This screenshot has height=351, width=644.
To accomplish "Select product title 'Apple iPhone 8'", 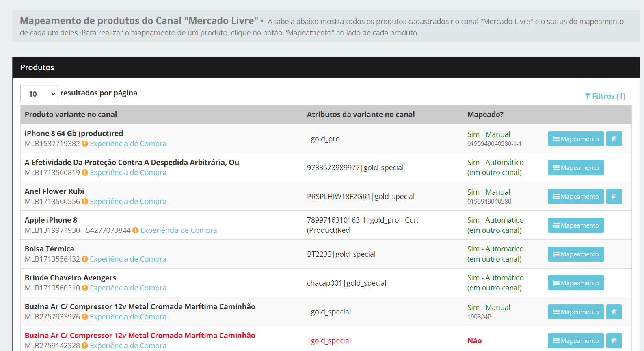I will pyautogui.click(x=51, y=220).
